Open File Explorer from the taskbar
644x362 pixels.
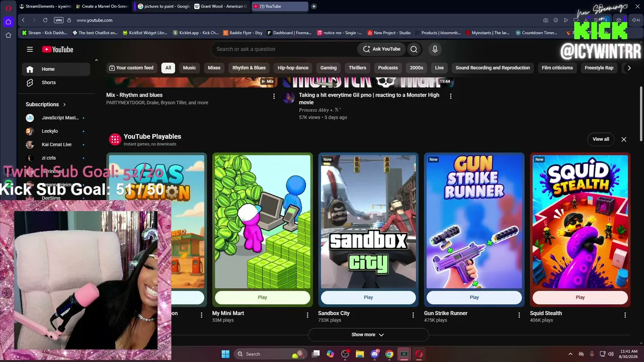(360, 354)
